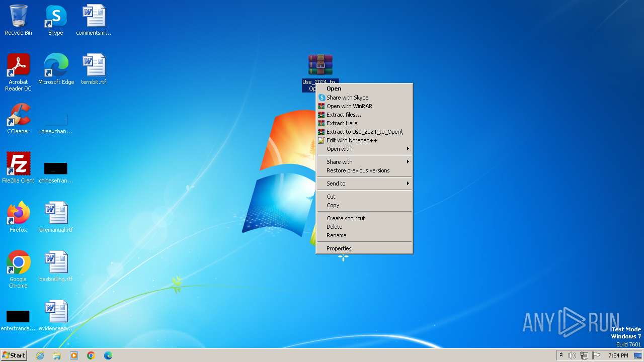
Task: Open the Firefox desktop shortcut
Action: 18,217
